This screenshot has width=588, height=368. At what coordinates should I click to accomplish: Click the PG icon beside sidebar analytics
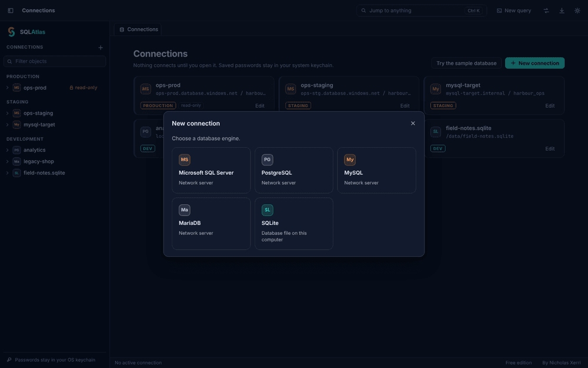[16, 150]
